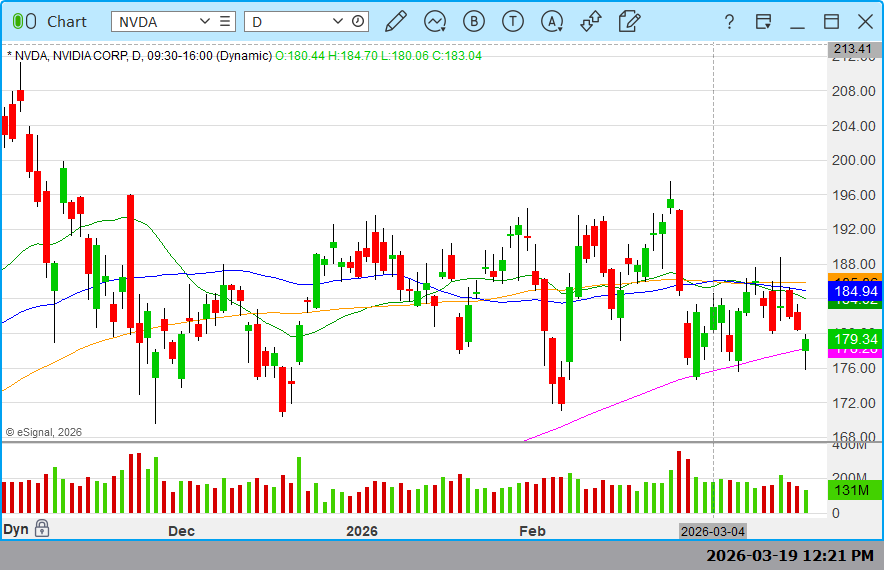Viewport: 884px width, 570px height.
Task: Select the green 179.34 last price marker
Action: (856, 339)
